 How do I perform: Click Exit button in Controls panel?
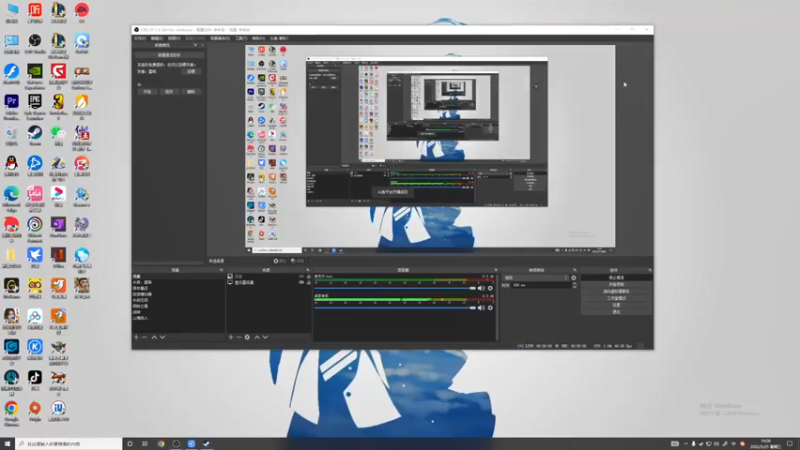616,312
